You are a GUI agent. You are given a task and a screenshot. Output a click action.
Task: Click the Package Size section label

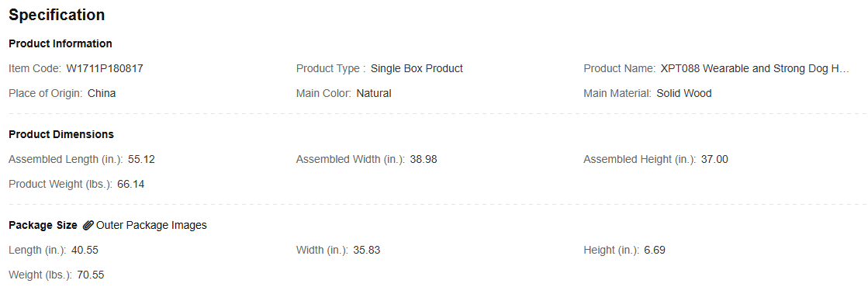[43, 225]
